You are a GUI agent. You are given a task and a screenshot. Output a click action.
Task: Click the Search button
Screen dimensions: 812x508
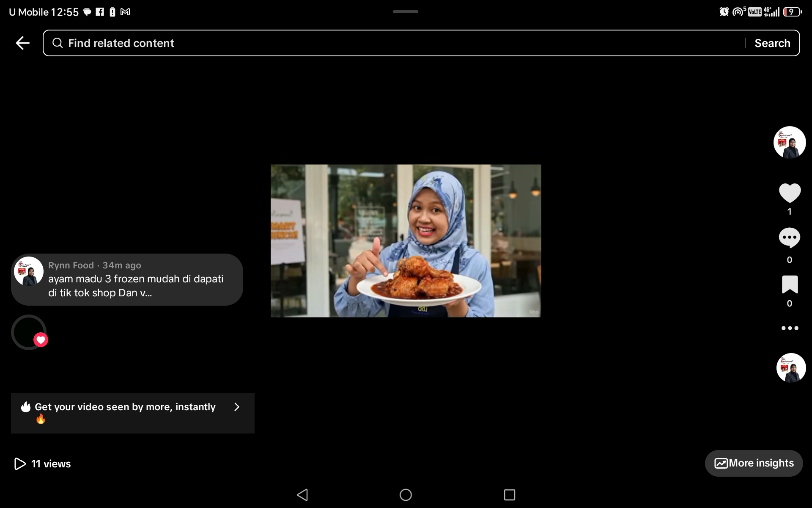pyautogui.click(x=772, y=43)
